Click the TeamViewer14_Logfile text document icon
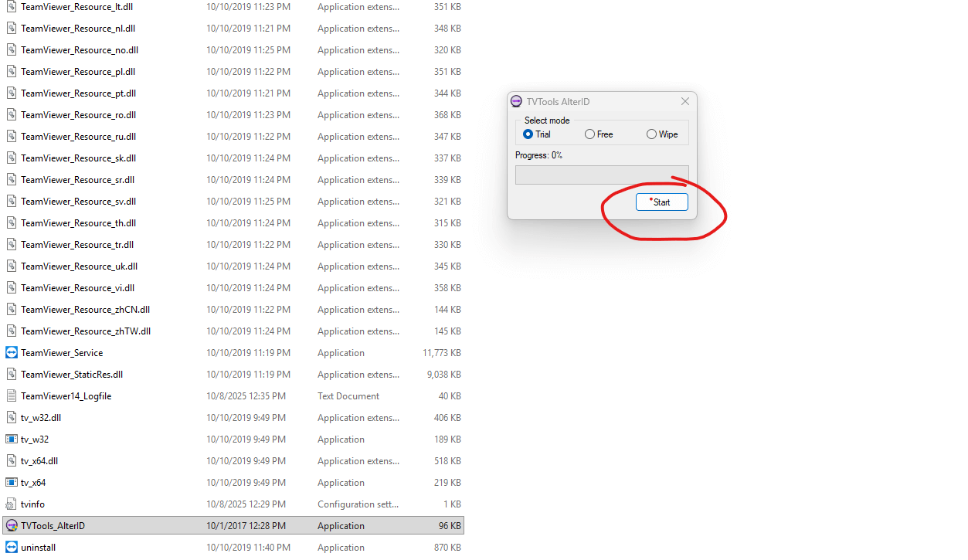968x560 pixels. coord(12,396)
